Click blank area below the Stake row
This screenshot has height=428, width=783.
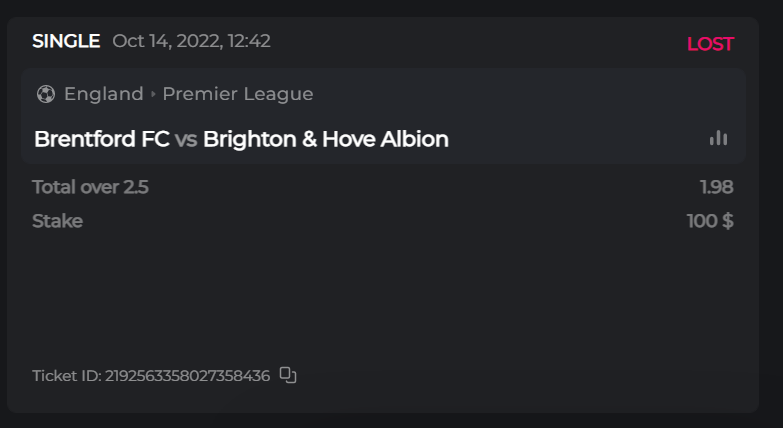pos(380,295)
